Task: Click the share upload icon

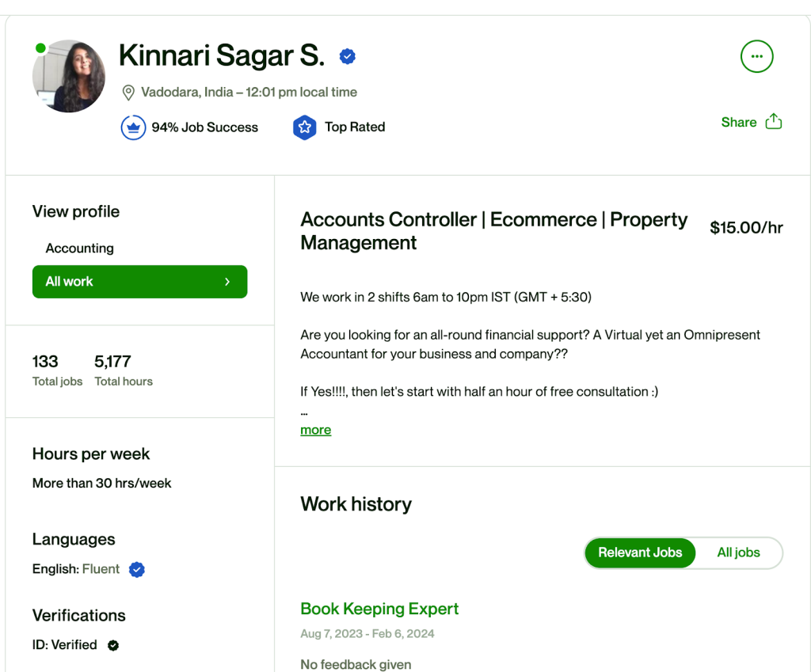Action: 774,122
